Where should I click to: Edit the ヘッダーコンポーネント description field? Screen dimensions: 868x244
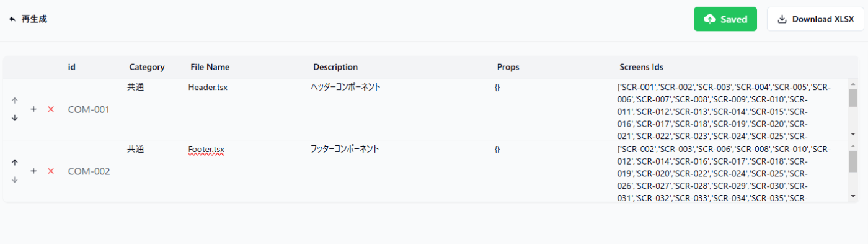point(400,109)
